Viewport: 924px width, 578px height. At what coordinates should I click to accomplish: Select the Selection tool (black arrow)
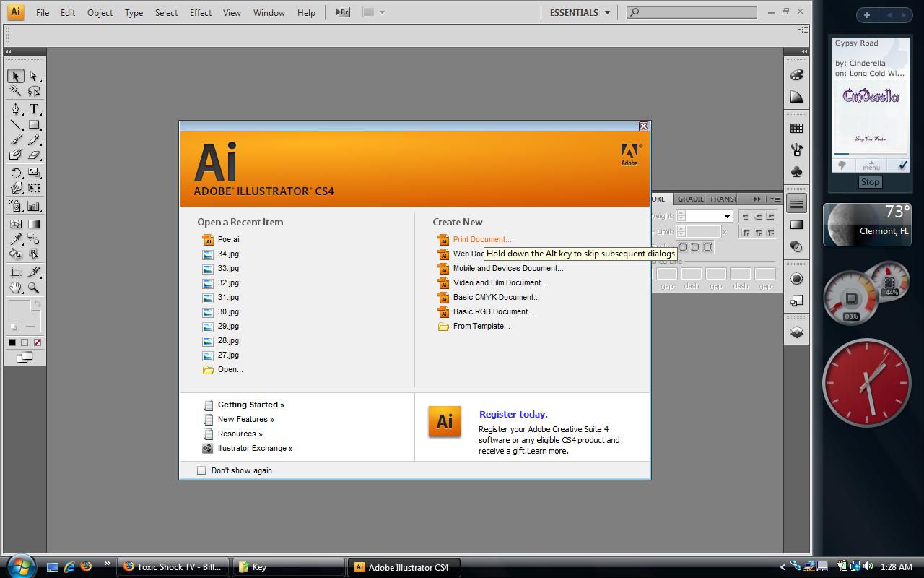pyautogui.click(x=15, y=76)
